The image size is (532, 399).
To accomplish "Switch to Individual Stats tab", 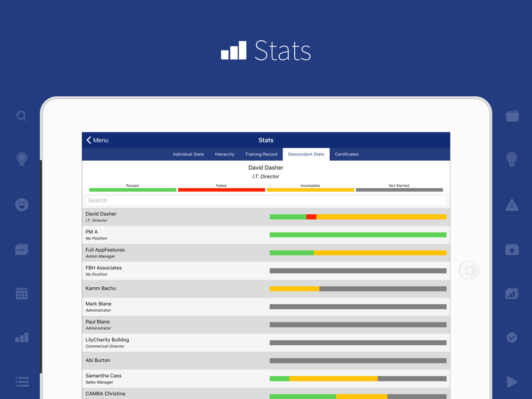I will [188, 154].
